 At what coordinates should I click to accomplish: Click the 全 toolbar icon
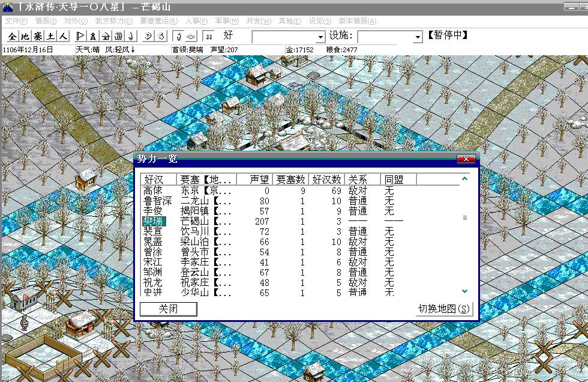13,37
